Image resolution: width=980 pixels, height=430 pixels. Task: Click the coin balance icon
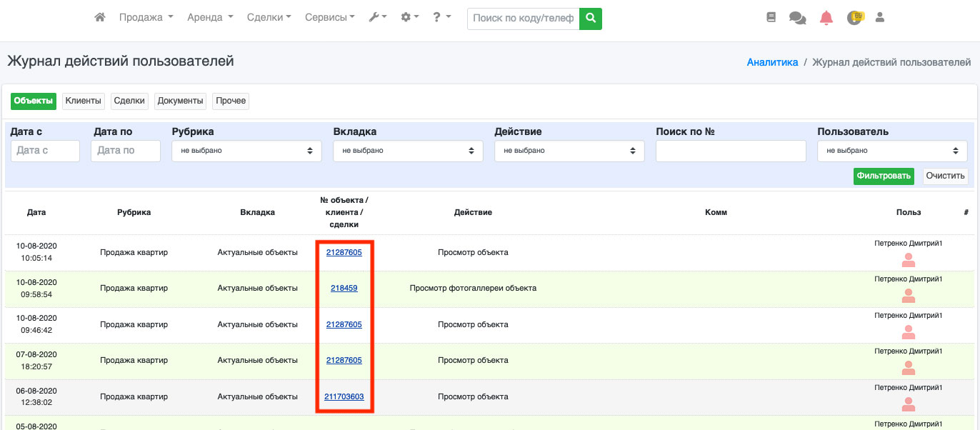[x=854, y=18]
